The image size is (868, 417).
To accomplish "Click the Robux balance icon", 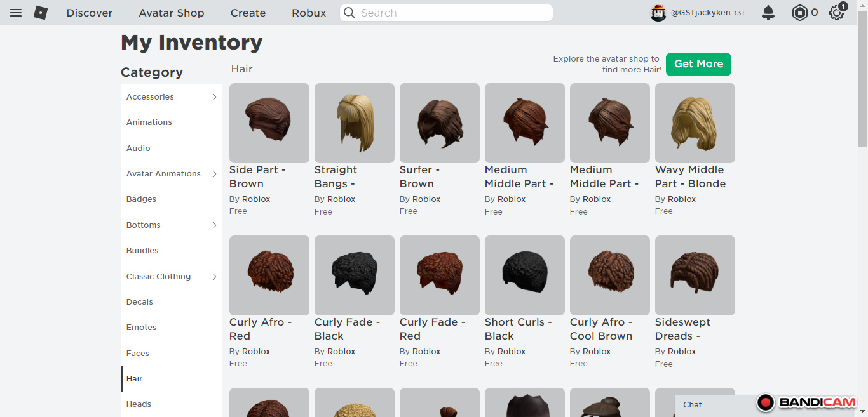I will coord(799,13).
